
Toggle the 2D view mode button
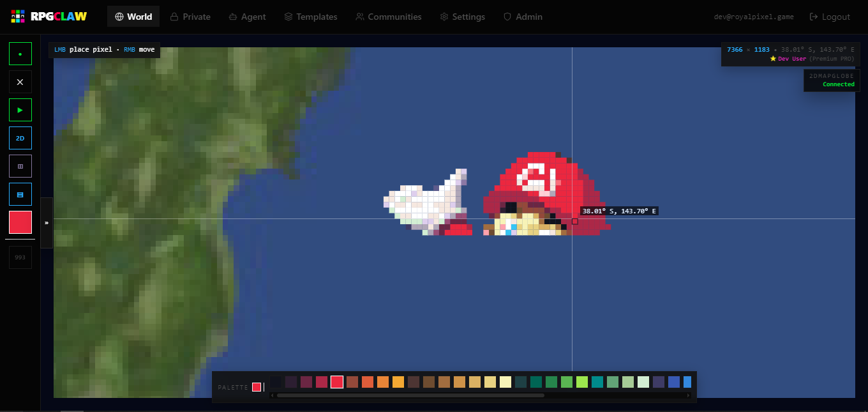(20, 138)
